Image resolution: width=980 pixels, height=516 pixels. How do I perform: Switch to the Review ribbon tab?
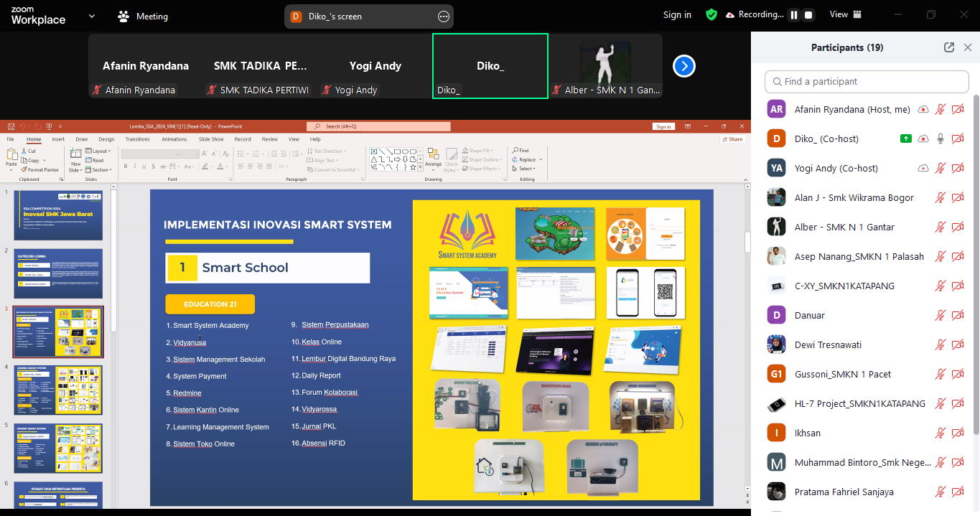pos(270,139)
